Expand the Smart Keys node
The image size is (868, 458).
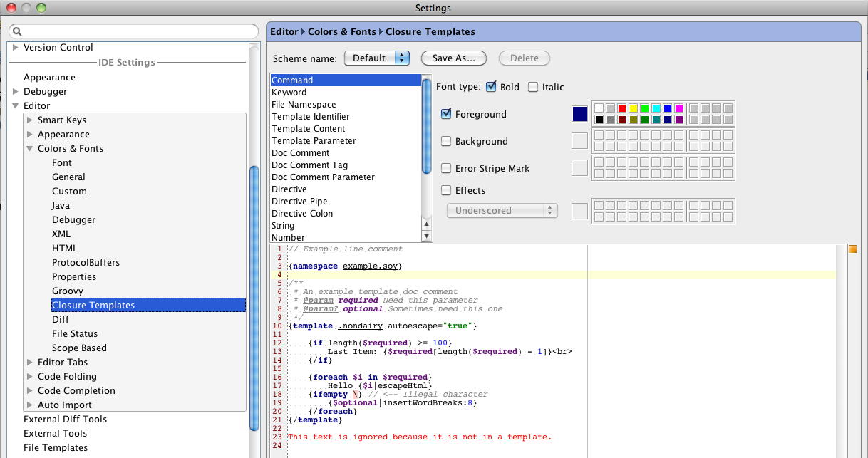pos(30,120)
